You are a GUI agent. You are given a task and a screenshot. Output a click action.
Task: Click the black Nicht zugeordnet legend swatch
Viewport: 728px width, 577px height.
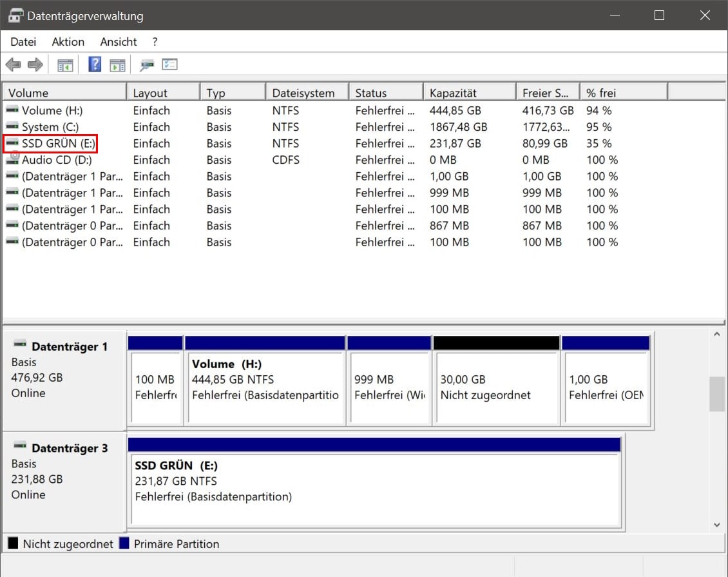[13, 543]
